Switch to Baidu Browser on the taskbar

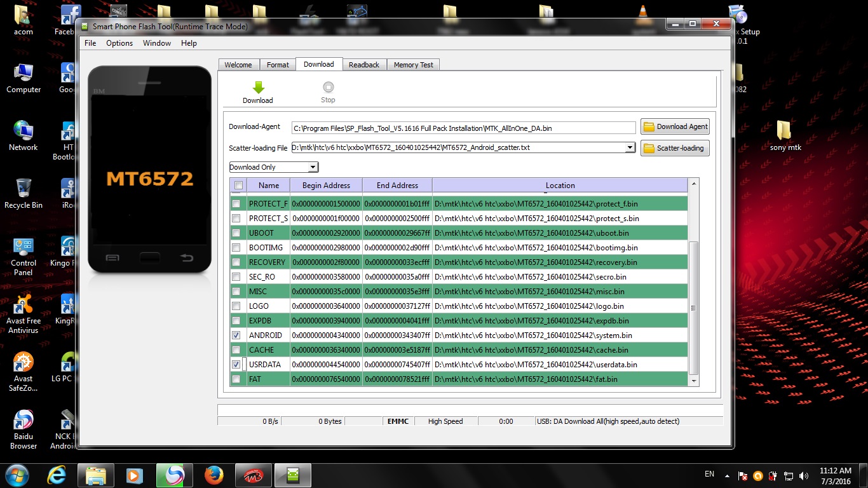(174, 475)
